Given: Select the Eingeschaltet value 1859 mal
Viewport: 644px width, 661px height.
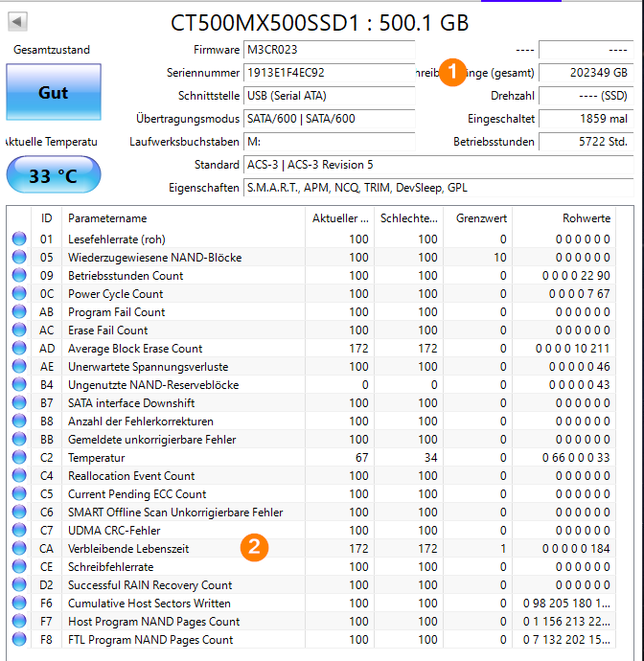Looking at the screenshot, I should tap(586, 119).
